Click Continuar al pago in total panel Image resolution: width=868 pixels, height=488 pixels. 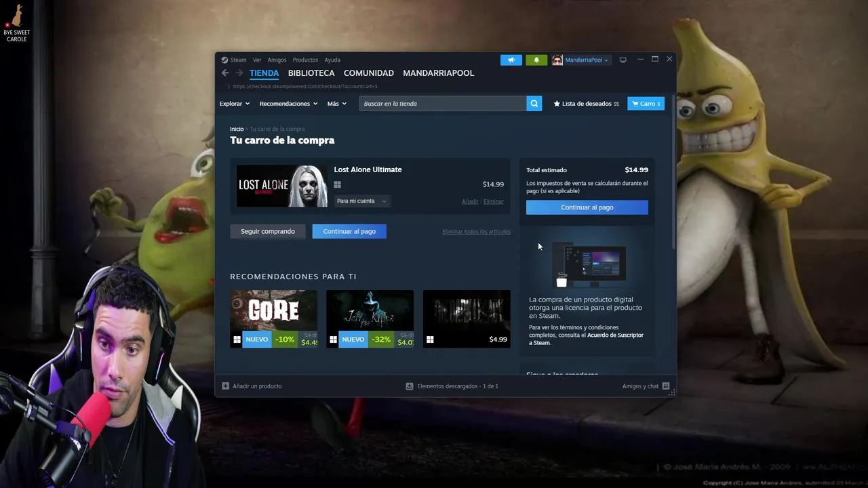pos(587,207)
